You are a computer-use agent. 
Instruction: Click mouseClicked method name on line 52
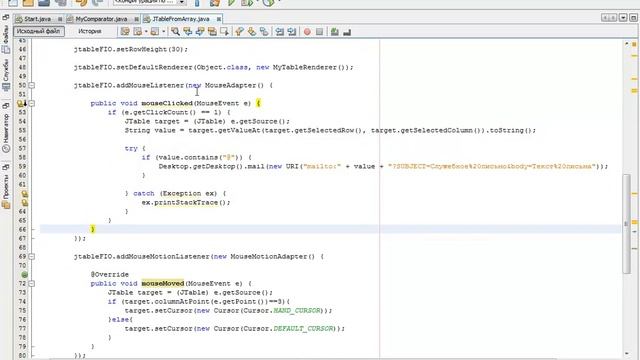pyautogui.click(x=167, y=103)
